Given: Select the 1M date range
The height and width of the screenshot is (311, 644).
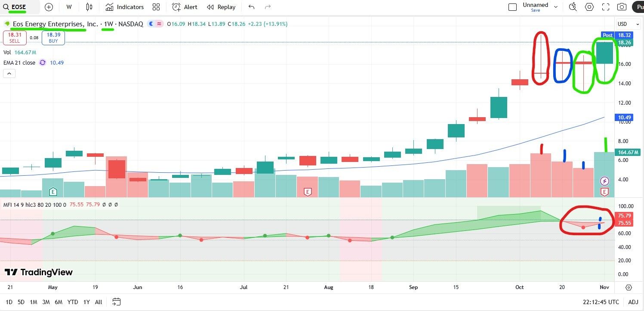Looking at the screenshot, I should [34, 302].
